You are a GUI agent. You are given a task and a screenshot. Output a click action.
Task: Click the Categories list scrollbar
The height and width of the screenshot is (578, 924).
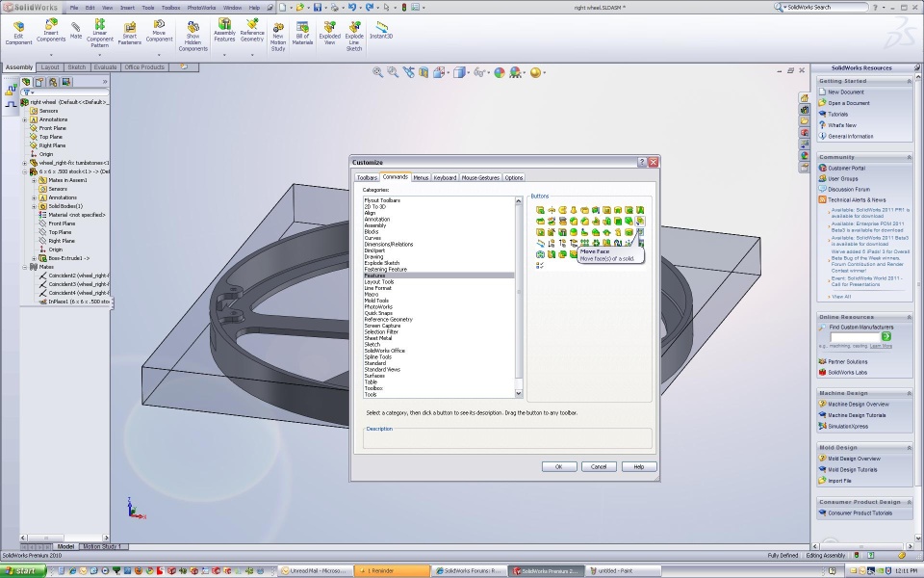pyautogui.click(x=519, y=297)
